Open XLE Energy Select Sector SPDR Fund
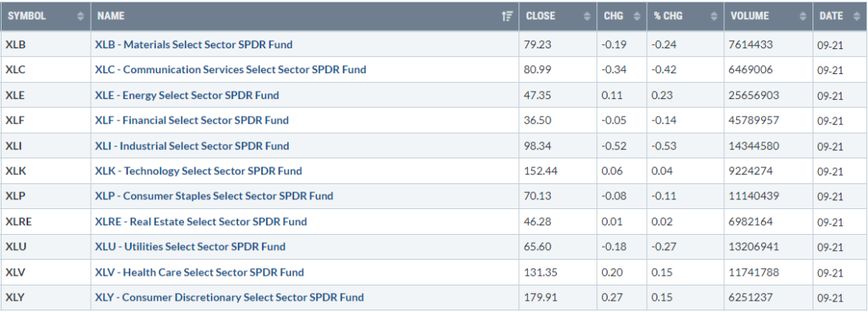The width and height of the screenshot is (868, 312). pyautogui.click(x=187, y=96)
